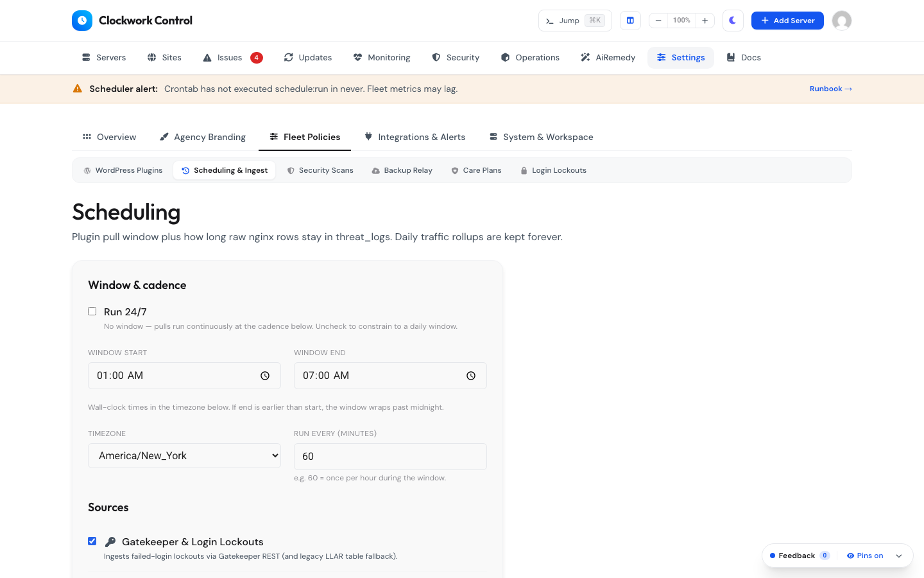
Task: Switch to the Agency Branding tab
Action: point(203,137)
